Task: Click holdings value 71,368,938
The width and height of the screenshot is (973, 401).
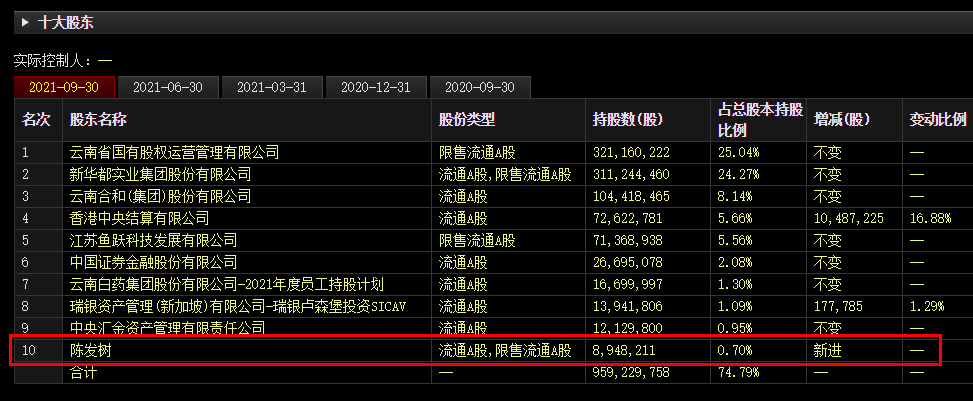Action: (627, 240)
